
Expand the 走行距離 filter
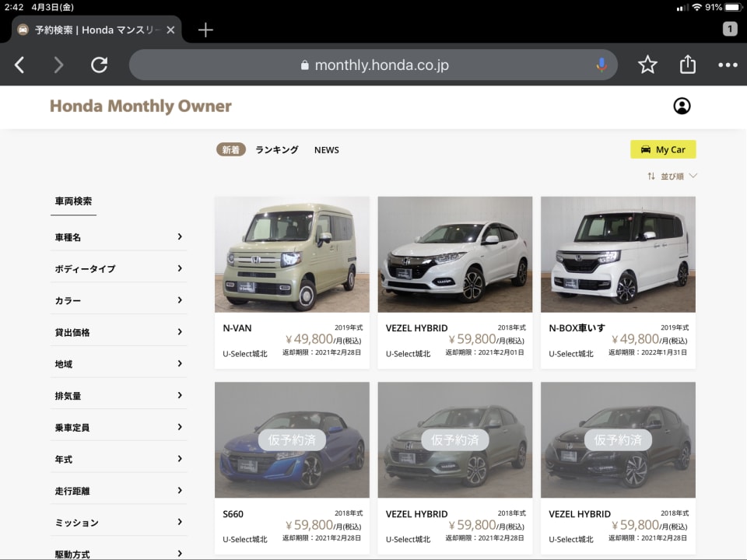point(118,491)
